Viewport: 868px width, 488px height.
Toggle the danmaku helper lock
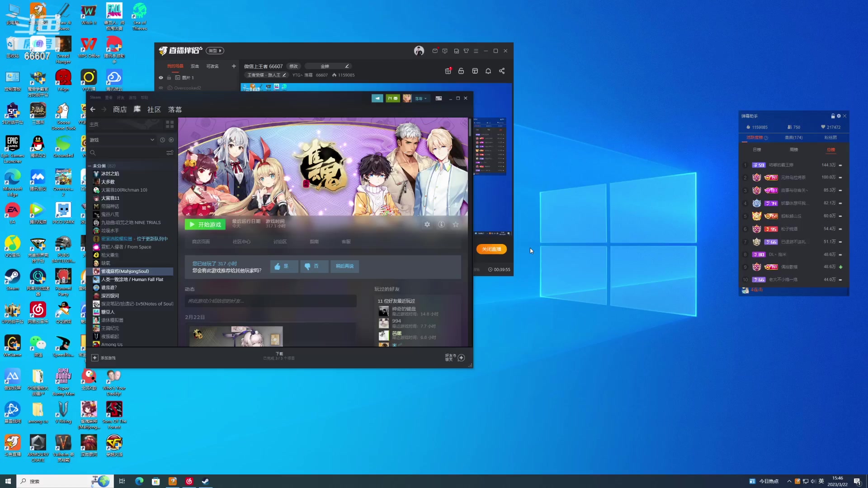coord(833,116)
